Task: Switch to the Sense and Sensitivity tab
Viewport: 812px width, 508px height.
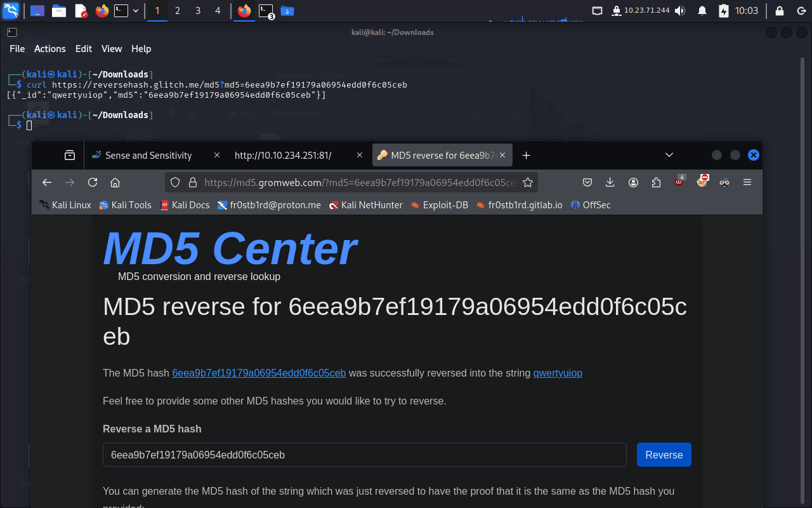Action: (x=148, y=156)
